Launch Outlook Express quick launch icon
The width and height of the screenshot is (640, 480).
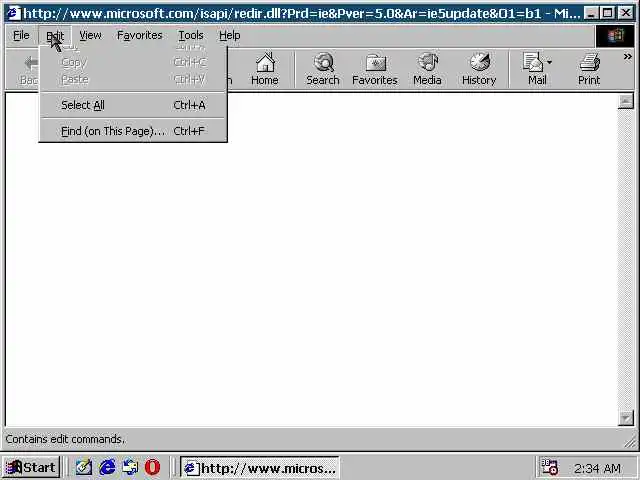click(x=130, y=467)
